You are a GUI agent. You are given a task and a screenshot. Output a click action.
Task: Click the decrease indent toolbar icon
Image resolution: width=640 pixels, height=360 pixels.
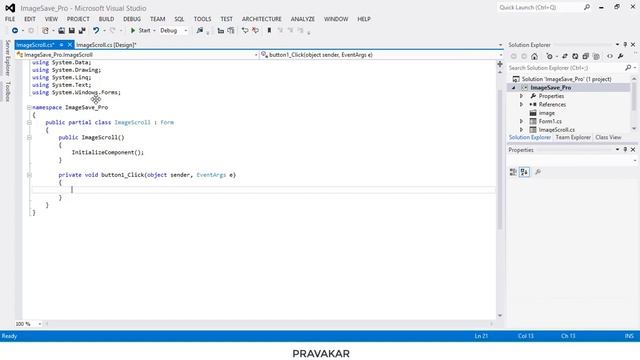[x=220, y=31]
